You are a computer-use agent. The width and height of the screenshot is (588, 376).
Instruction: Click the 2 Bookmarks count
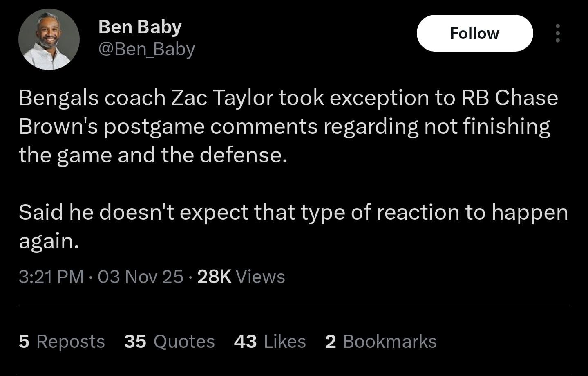click(x=381, y=341)
